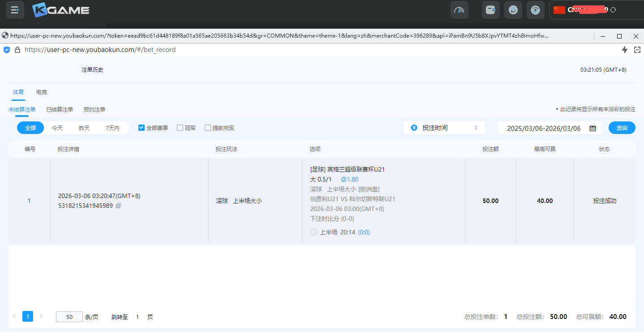Click the fullscreen scan icon in address bar
This screenshot has height=332, width=644.
[637, 50]
